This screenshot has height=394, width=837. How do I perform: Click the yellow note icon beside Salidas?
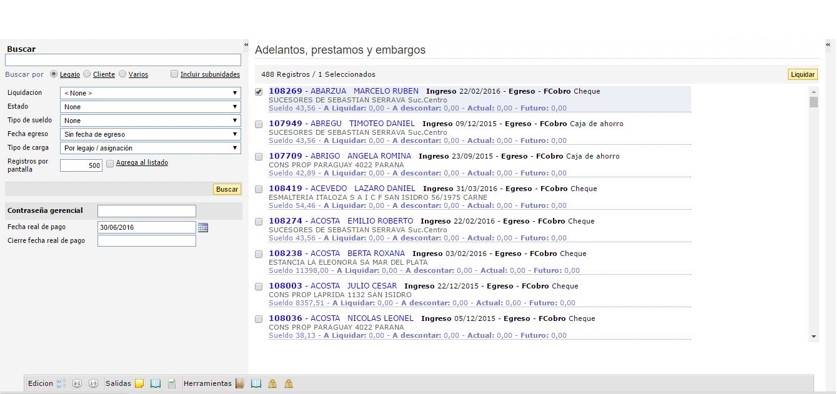pyautogui.click(x=139, y=383)
